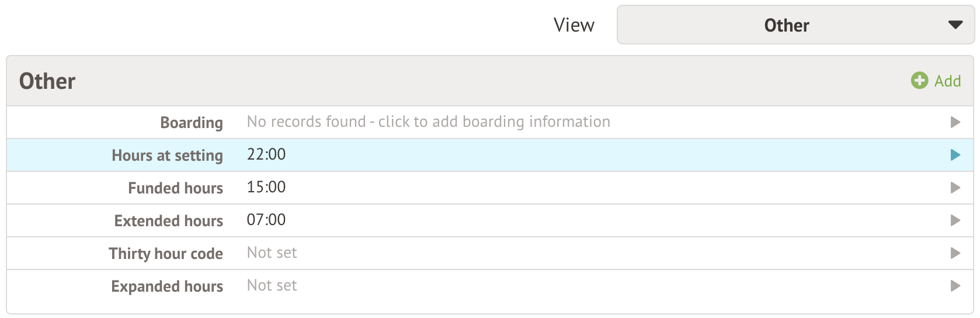Click the 15:00 funded hours value

coord(266,187)
